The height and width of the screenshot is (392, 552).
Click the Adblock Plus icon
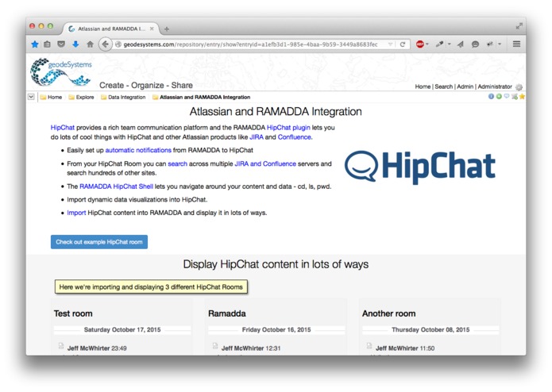point(419,44)
